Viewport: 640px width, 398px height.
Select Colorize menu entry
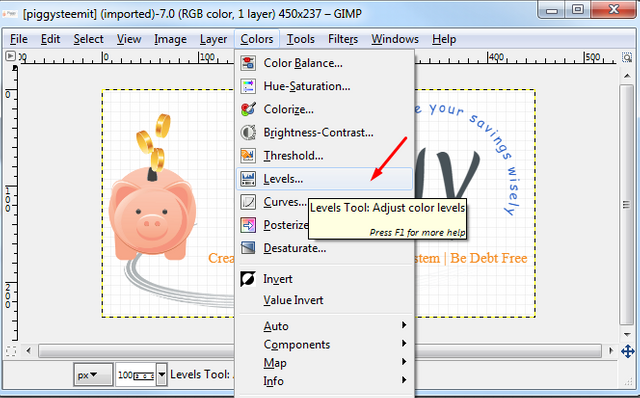click(325, 109)
